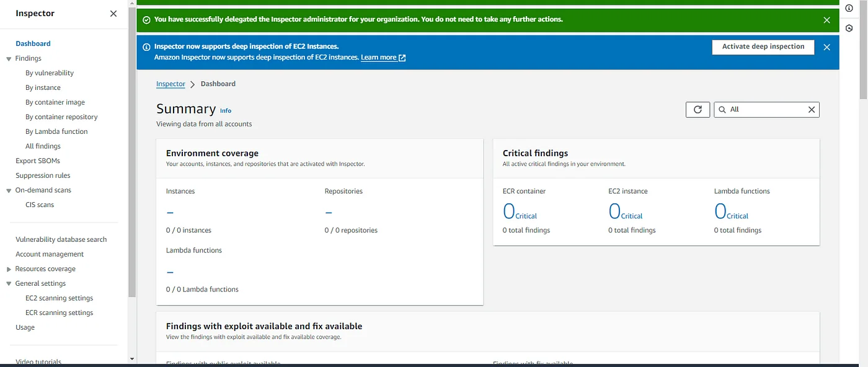Image resolution: width=868 pixels, height=367 pixels.
Task: Open By vulnerability findings page
Action: click(50, 73)
